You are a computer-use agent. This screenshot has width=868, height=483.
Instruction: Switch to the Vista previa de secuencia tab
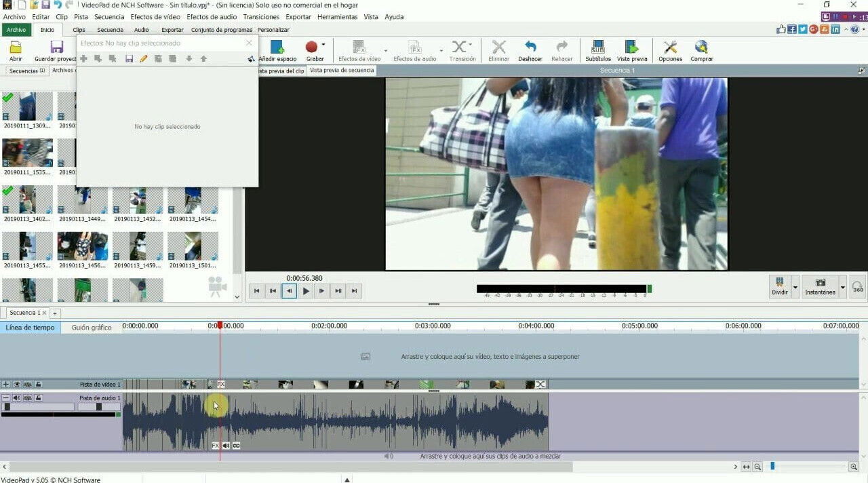[x=341, y=70]
